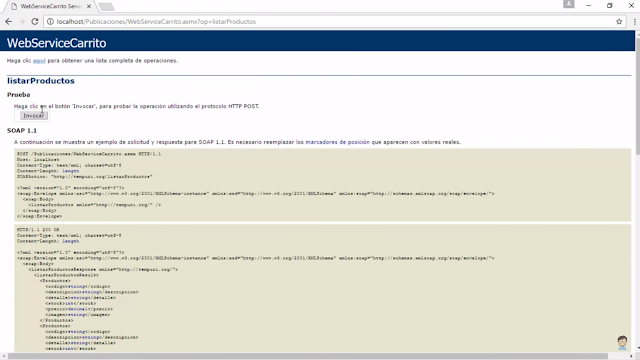Click the scroll-right arrow of horizontal scrollbar

tap(631, 356)
